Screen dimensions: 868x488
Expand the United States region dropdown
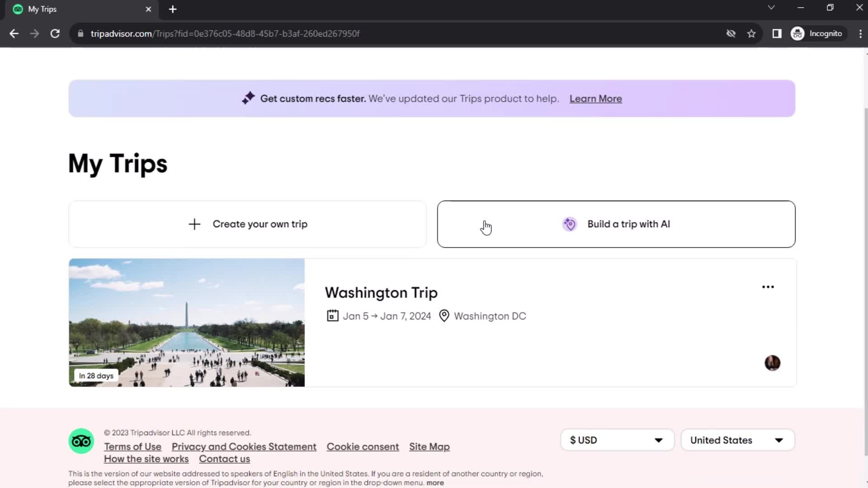[x=737, y=440]
